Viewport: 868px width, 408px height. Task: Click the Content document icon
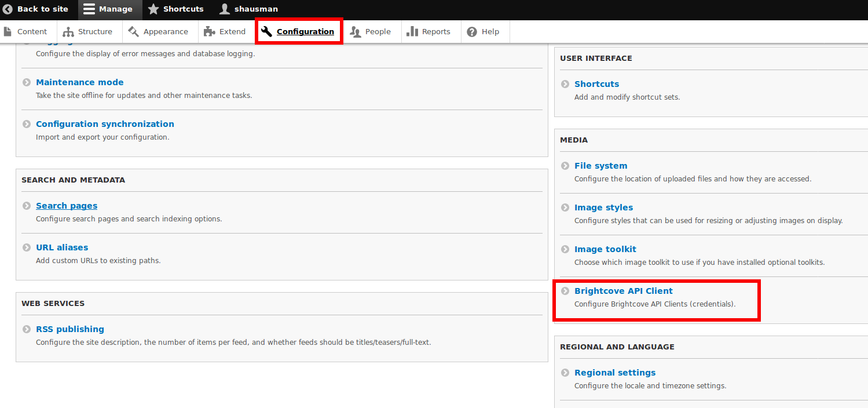[x=8, y=31]
